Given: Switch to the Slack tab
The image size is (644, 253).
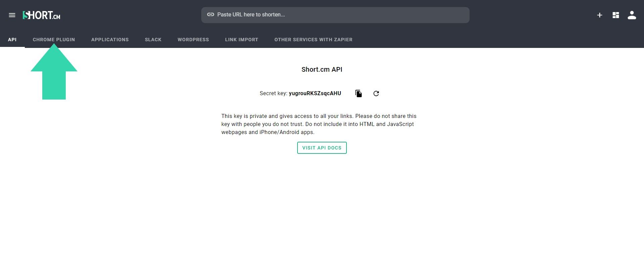Looking at the screenshot, I should click(x=153, y=40).
